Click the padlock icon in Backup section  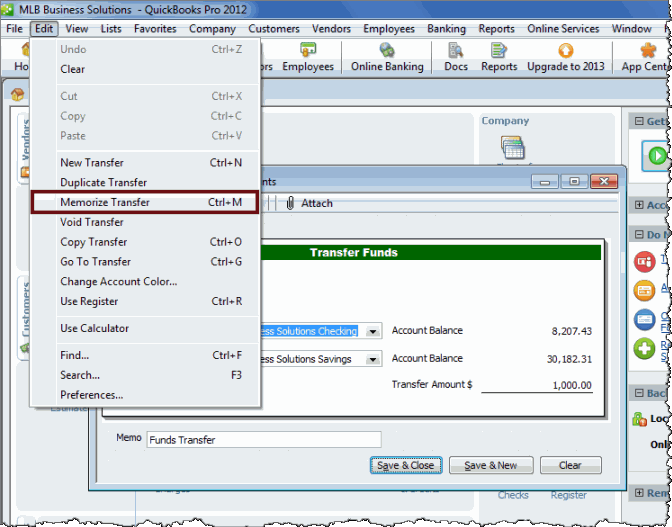pos(639,419)
